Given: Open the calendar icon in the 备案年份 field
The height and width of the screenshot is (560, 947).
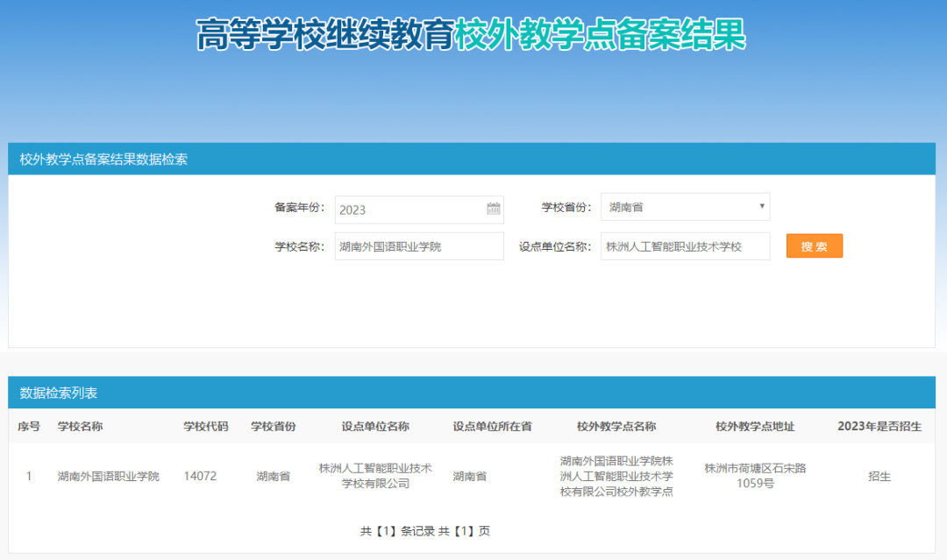Looking at the screenshot, I should click(494, 209).
